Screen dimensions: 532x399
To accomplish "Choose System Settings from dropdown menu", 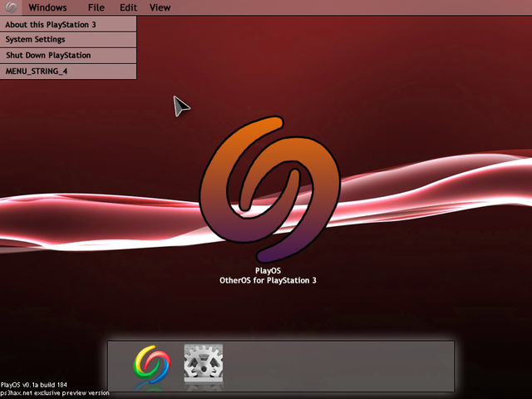I will coord(68,39).
